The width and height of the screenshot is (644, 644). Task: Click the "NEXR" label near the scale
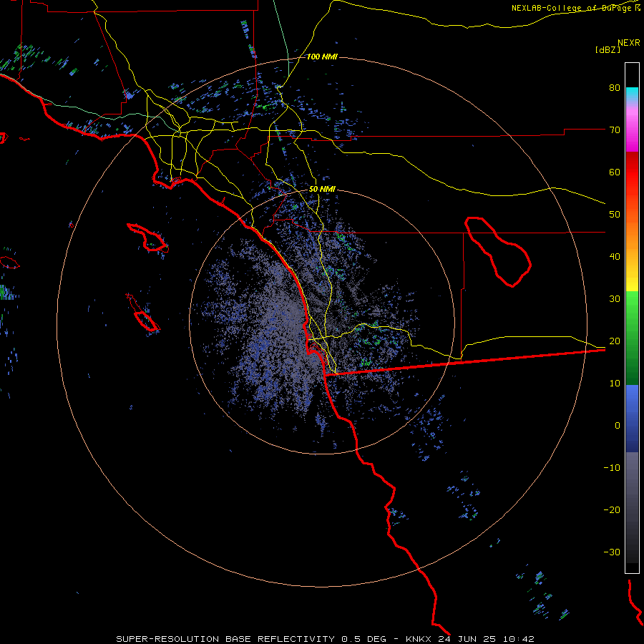(629, 43)
